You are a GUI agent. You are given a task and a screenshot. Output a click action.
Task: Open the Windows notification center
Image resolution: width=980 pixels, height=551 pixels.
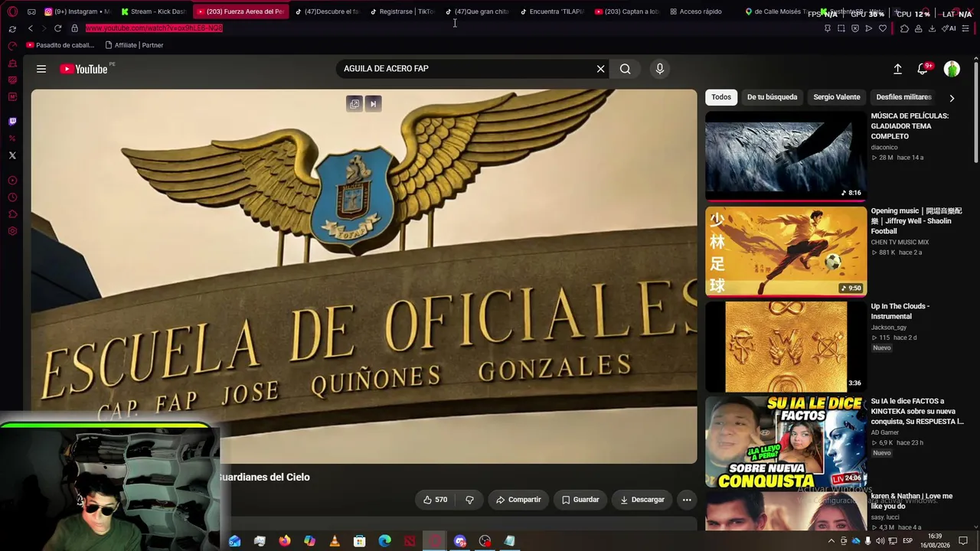[964, 541]
